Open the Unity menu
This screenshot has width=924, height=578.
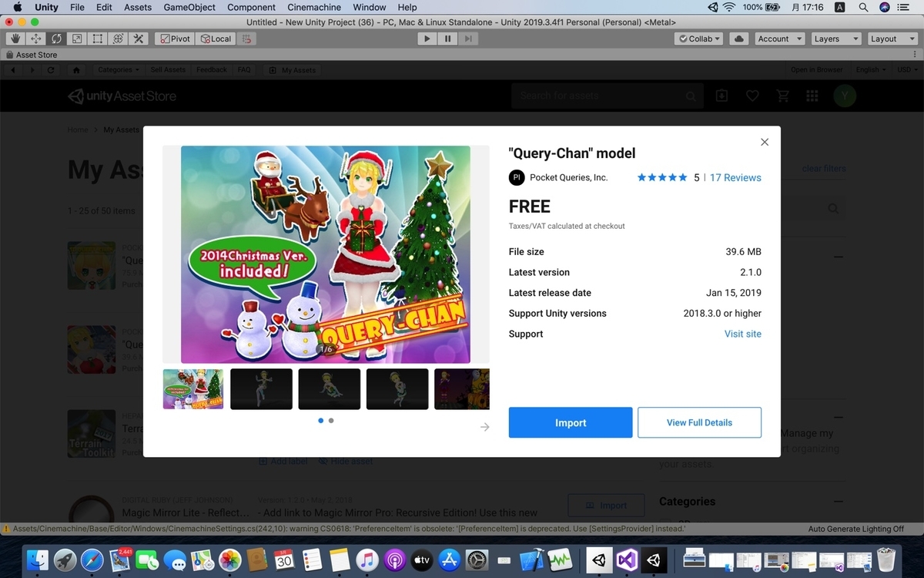tap(46, 7)
